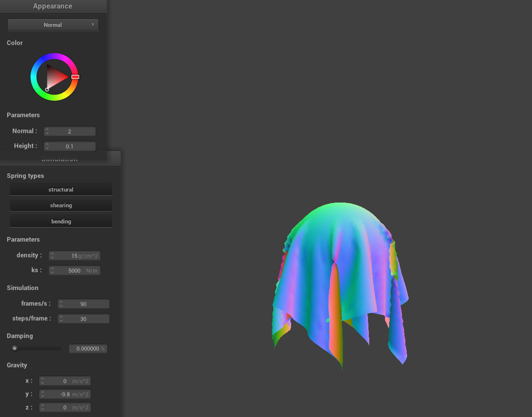
Task: Click the frames/s spinner arrows
Action: [61, 304]
